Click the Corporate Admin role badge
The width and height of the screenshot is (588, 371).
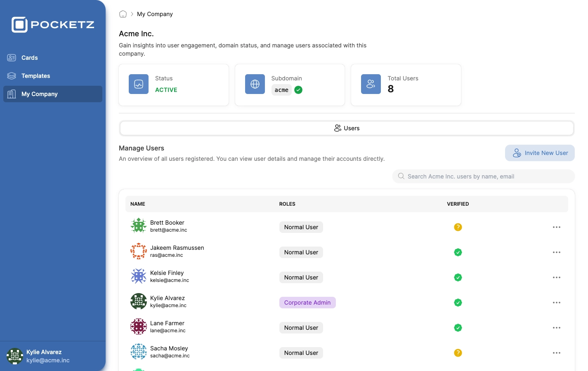307,303
